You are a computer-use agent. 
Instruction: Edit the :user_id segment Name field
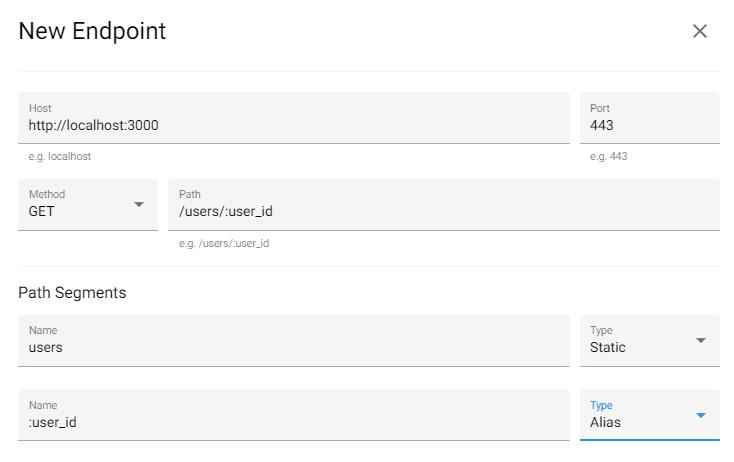pyautogui.click(x=294, y=422)
